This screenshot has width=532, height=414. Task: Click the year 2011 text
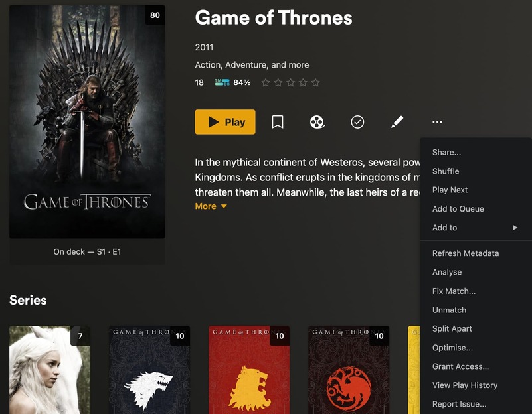tap(204, 47)
